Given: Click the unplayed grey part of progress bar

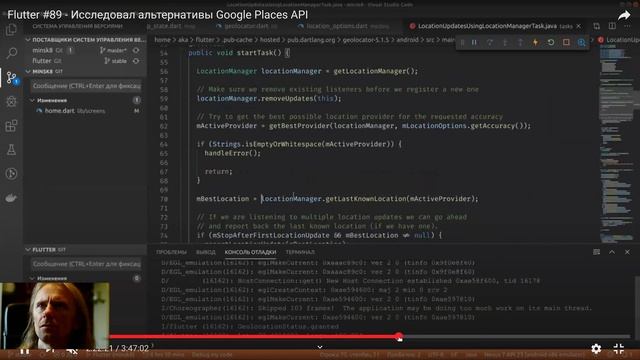Looking at the screenshot, I should click(516, 337).
